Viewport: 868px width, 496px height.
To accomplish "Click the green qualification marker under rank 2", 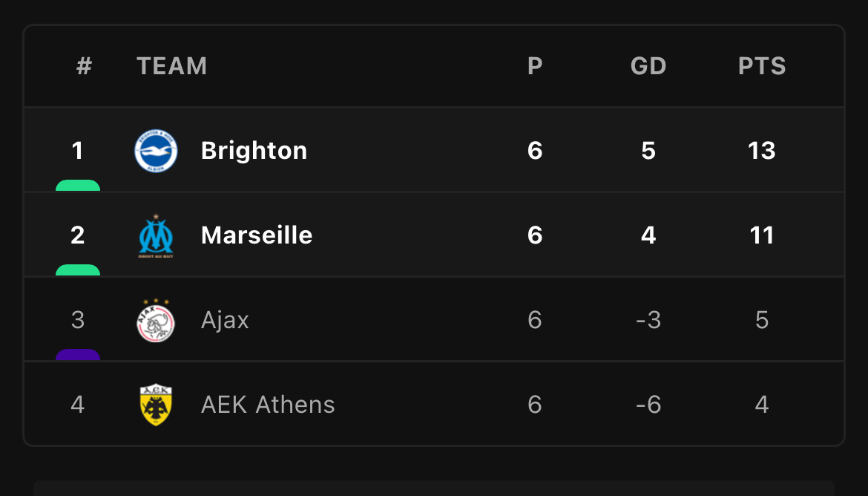I will click(78, 270).
